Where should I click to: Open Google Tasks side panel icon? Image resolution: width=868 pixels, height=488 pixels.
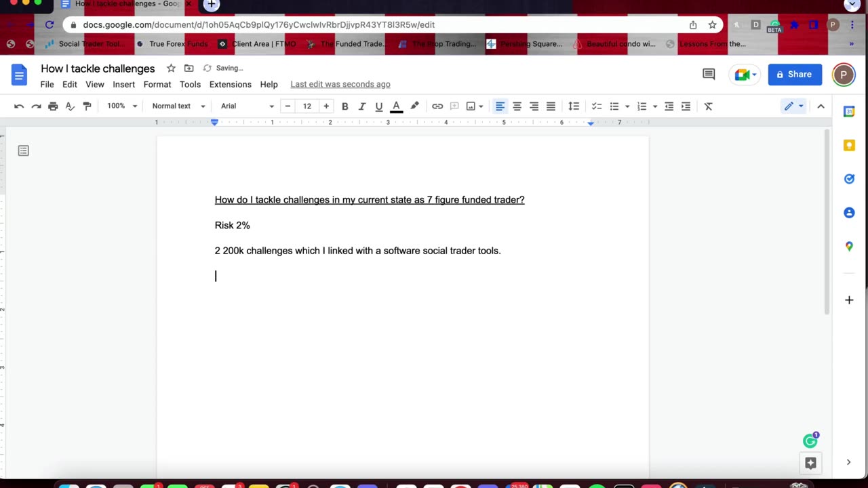click(x=849, y=179)
